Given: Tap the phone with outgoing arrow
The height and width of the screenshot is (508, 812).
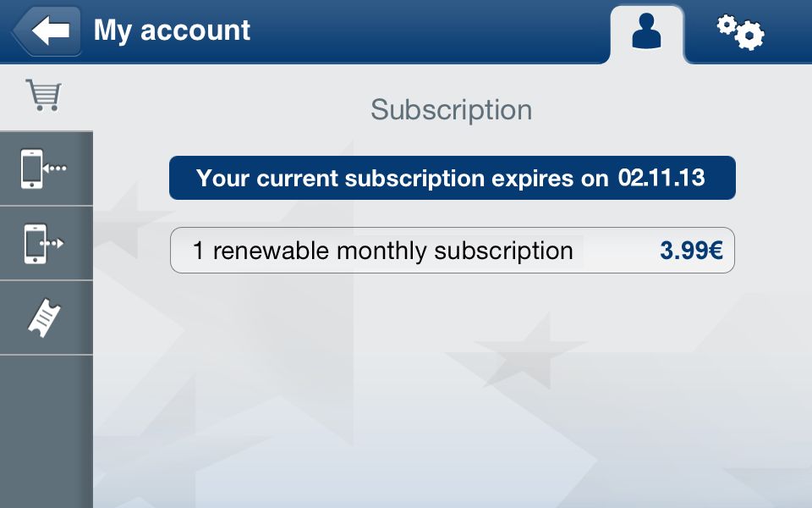Looking at the screenshot, I should tap(43, 244).
